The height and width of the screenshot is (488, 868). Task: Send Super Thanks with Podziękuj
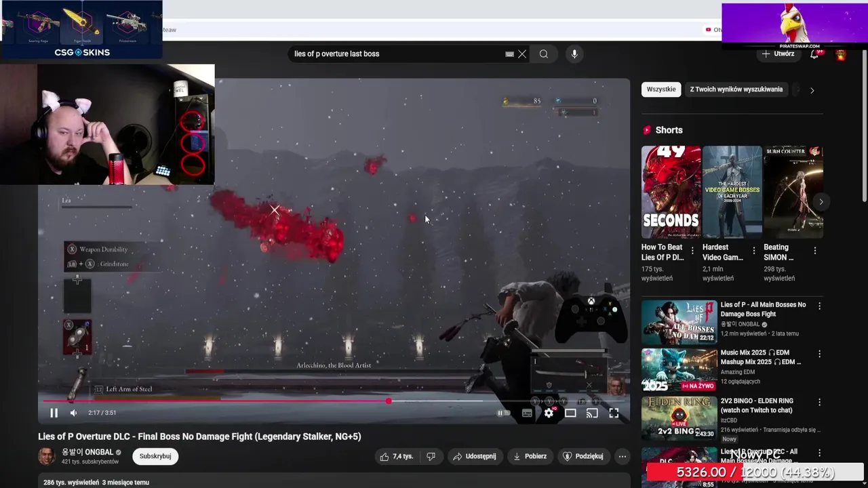[x=583, y=456]
